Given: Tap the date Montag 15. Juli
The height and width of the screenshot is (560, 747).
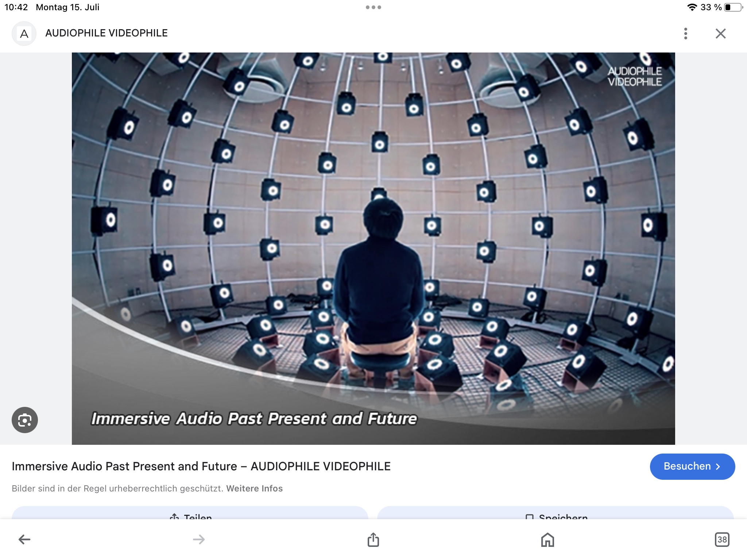Looking at the screenshot, I should (x=67, y=7).
